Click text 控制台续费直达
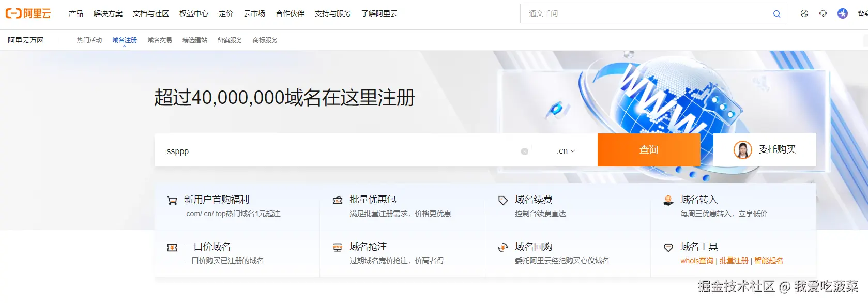The height and width of the screenshot is (303, 868). (x=540, y=214)
